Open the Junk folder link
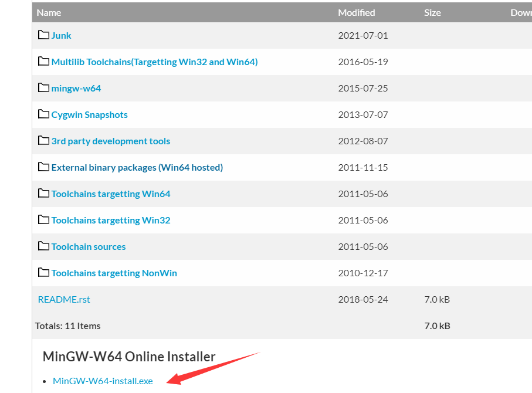This screenshot has width=532, height=393. point(61,35)
